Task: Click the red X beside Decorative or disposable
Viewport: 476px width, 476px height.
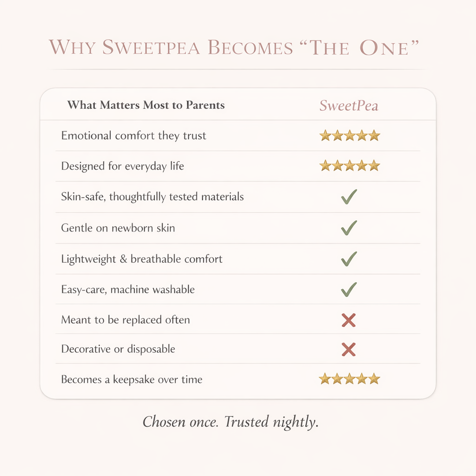Action: [349, 349]
